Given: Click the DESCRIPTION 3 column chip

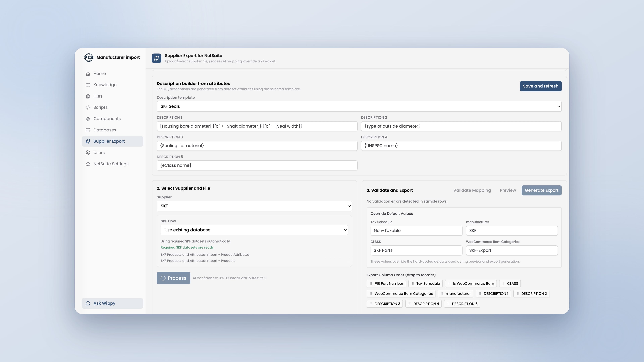Looking at the screenshot, I should pos(385,304).
